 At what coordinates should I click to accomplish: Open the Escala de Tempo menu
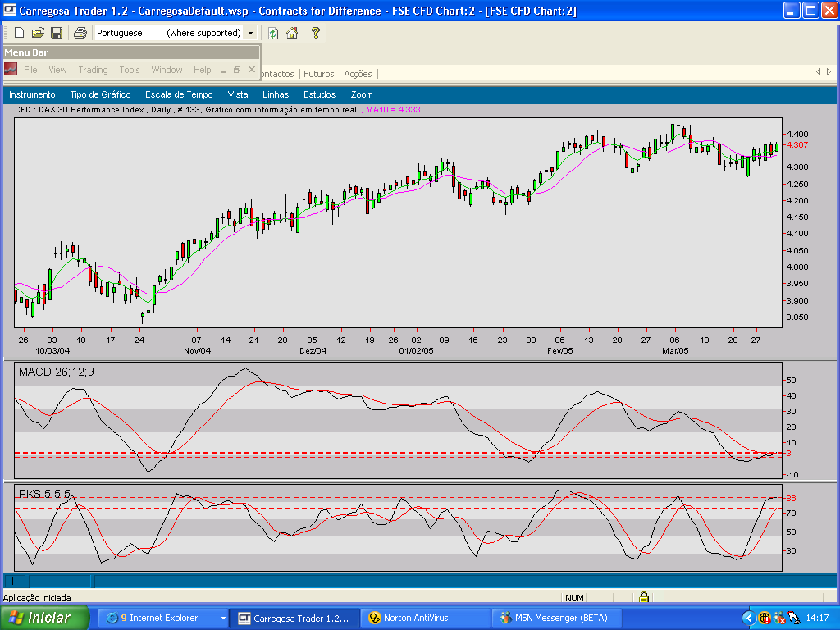point(179,94)
